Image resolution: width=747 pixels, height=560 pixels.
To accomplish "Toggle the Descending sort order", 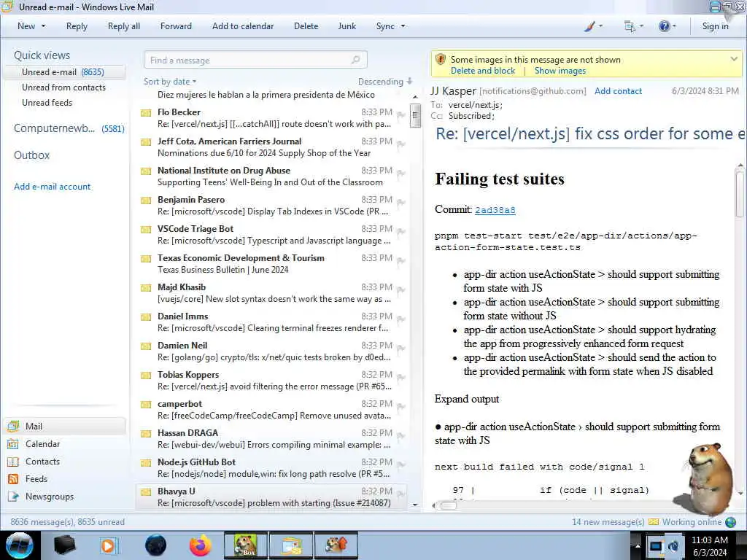I will coord(385,82).
